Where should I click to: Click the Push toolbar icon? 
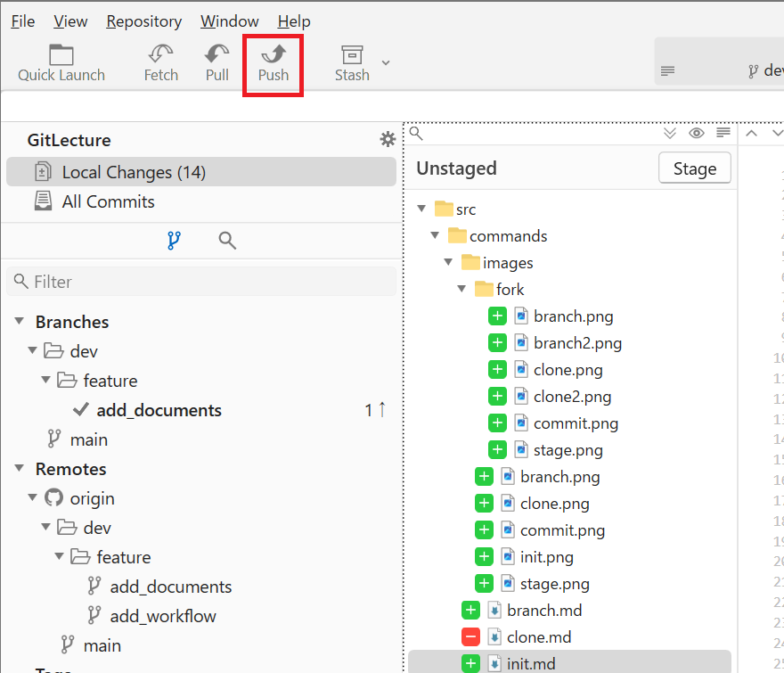(x=274, y=55)
